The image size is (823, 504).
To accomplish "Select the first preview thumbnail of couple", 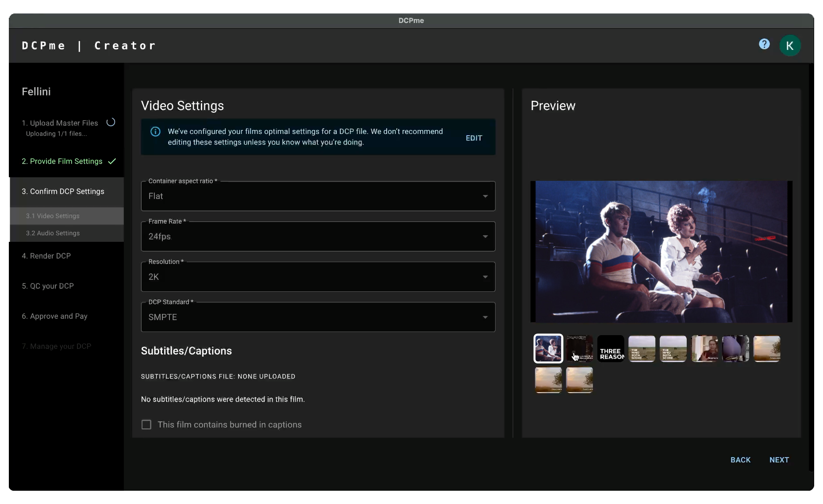I will (x=548, y=349).
